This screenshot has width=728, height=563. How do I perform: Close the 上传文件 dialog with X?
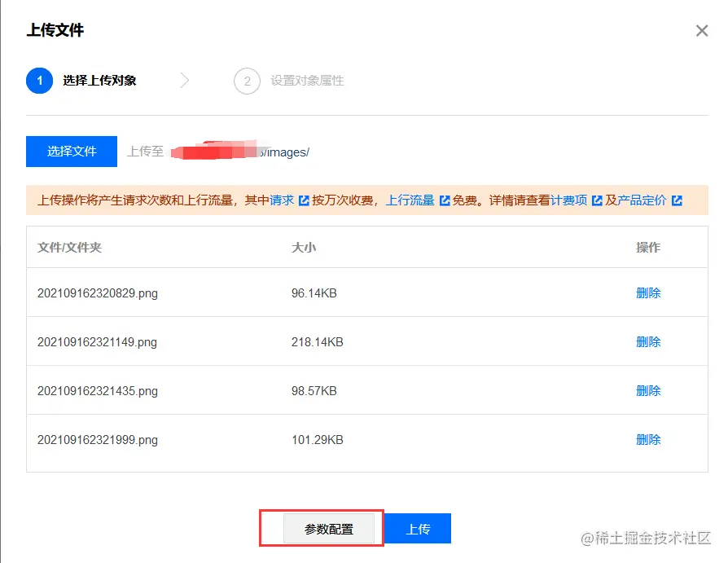[702, 31]
